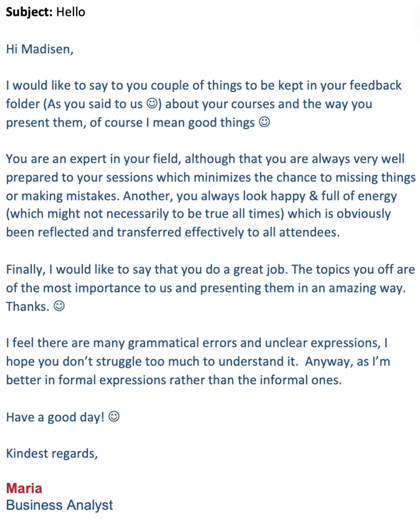This screenshot has width=420, height=519.
Task: Click the smiley after "Have a good day!"
Action: [114, 416]
